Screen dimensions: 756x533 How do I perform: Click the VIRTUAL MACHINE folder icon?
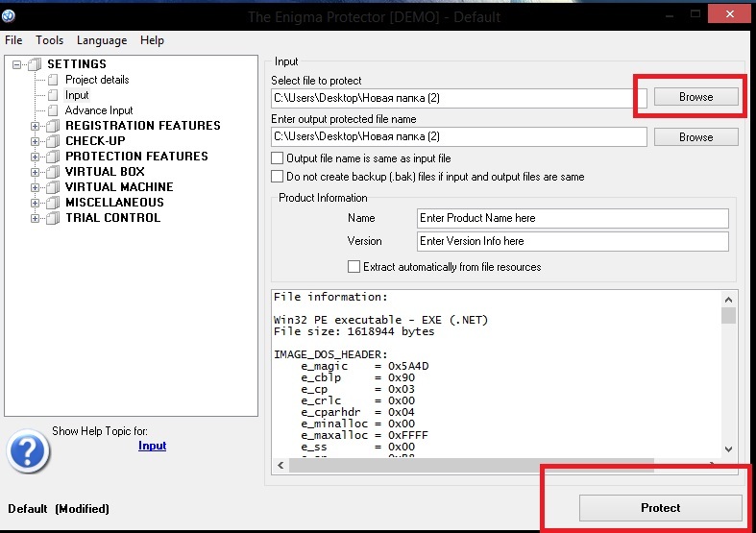pyautogui.click(x=53, y=187)
